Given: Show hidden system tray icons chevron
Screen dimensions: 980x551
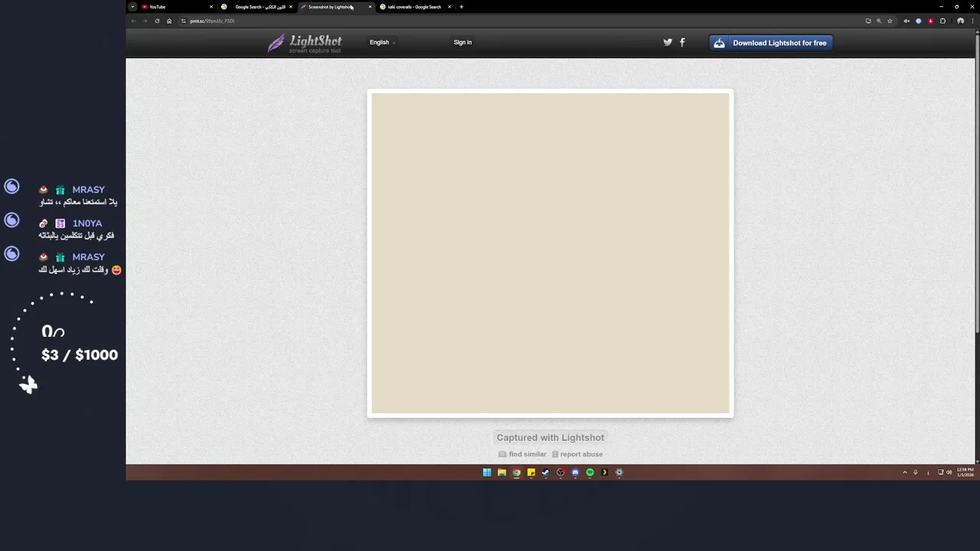Looking at the screenshot, I should [x=905, y=472].
